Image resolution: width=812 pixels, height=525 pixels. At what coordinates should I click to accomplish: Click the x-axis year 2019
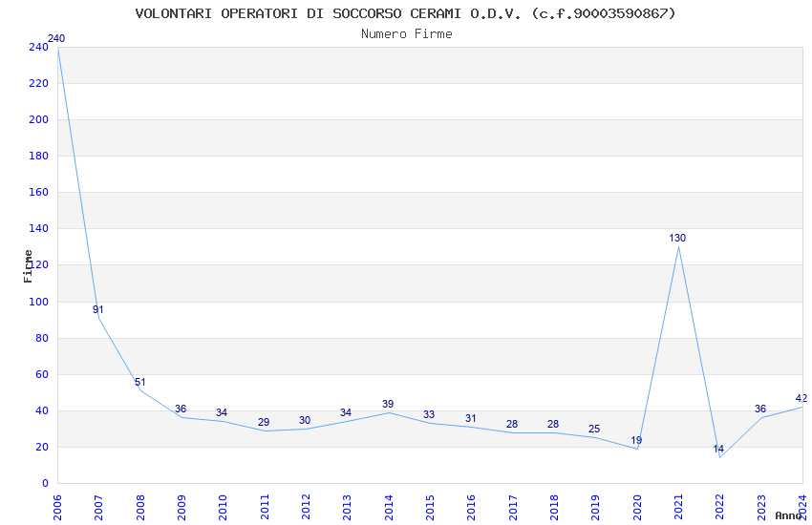coord(596,507)
